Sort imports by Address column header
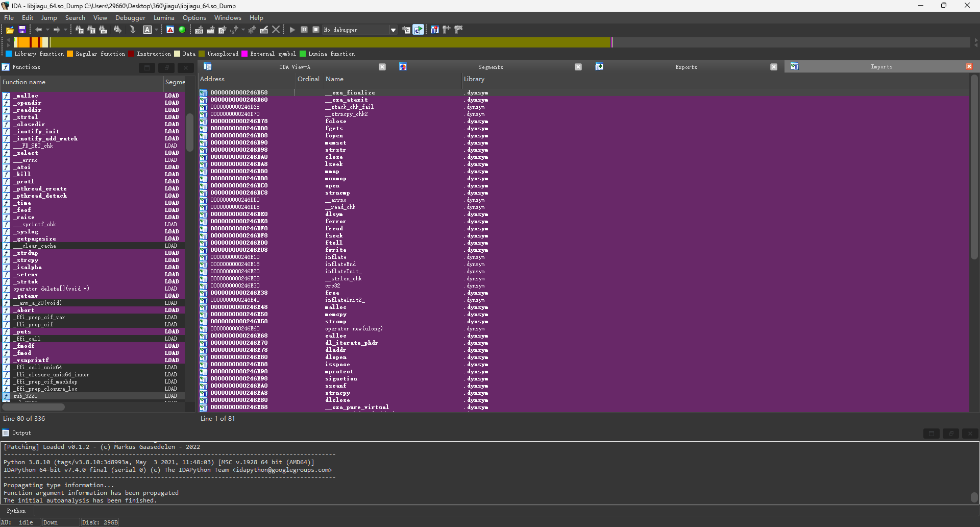Viewport: 980px width, 527px height. tap(247, 79)
